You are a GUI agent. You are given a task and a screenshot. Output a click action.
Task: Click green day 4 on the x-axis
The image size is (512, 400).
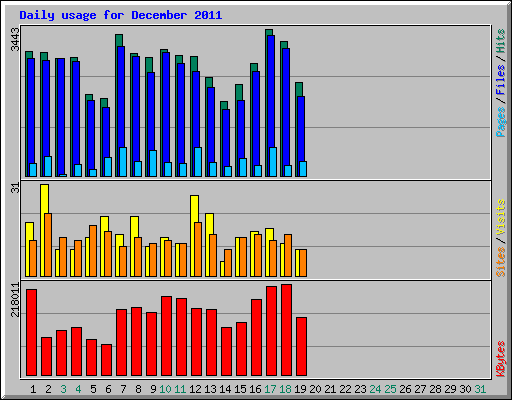point(78,389)
